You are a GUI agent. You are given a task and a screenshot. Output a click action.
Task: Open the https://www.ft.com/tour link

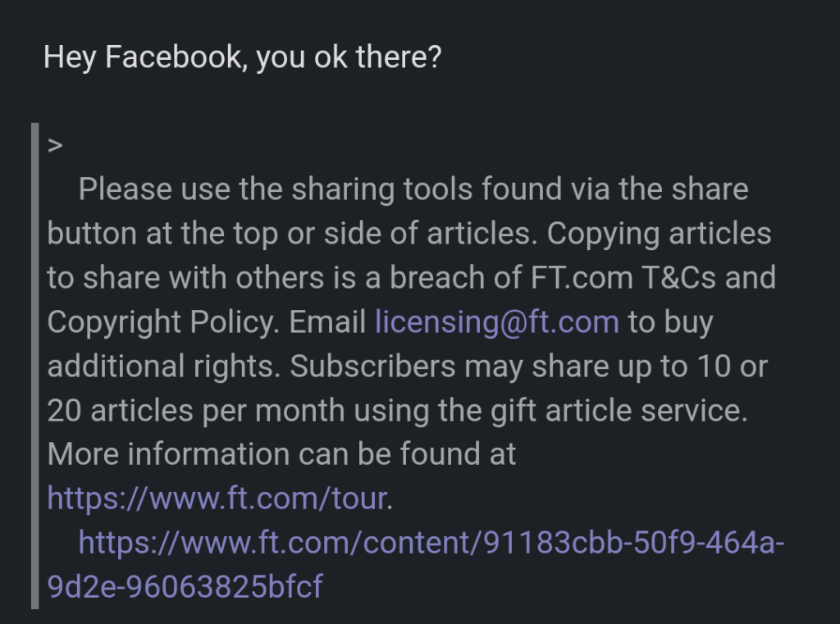pyautogui.click(x=217, y=498)
